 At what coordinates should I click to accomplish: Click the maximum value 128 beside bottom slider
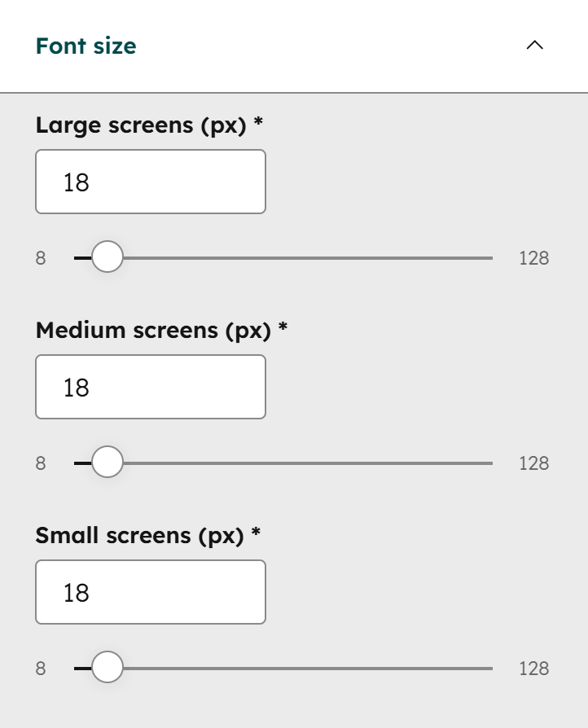(x=534, y=668)
